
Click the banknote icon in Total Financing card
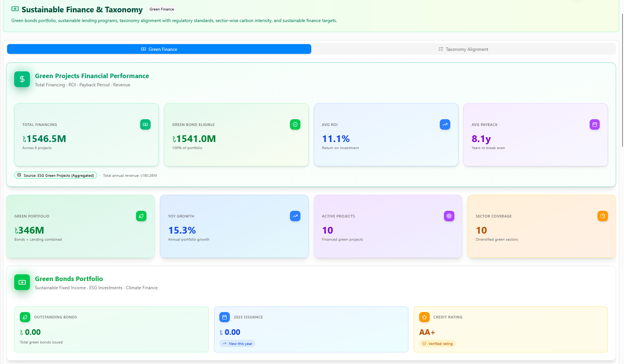click(145, 124)
